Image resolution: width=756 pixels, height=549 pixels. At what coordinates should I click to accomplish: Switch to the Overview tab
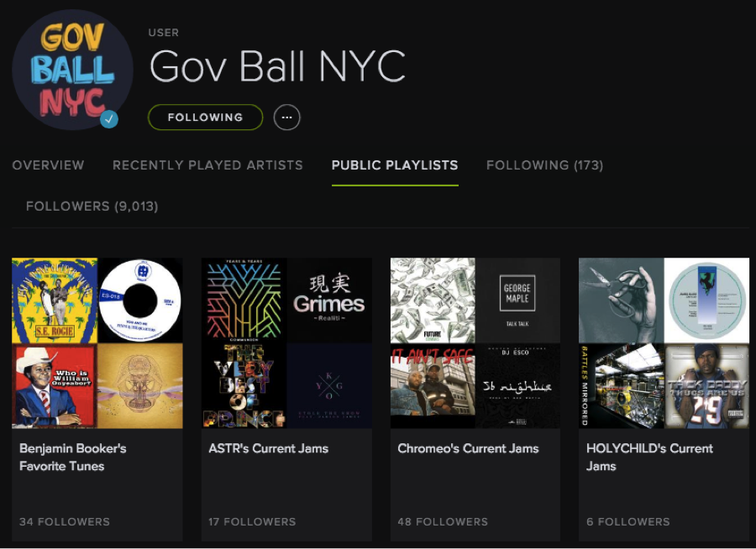coord(48,165)
